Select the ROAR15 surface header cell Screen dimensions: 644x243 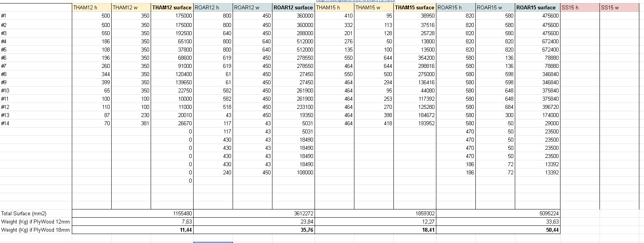click(x=537, y=7)
